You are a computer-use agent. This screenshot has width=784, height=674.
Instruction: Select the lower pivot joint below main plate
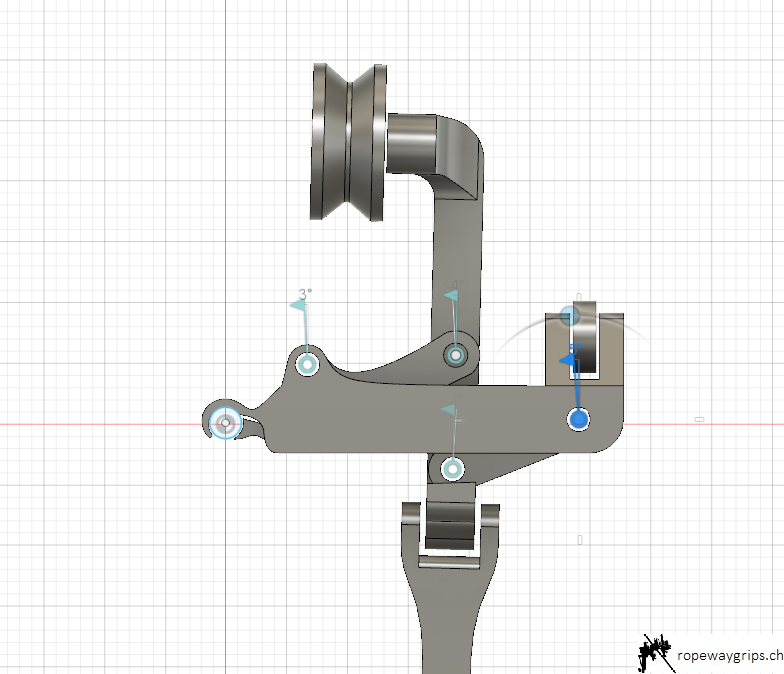pos(454,468)
